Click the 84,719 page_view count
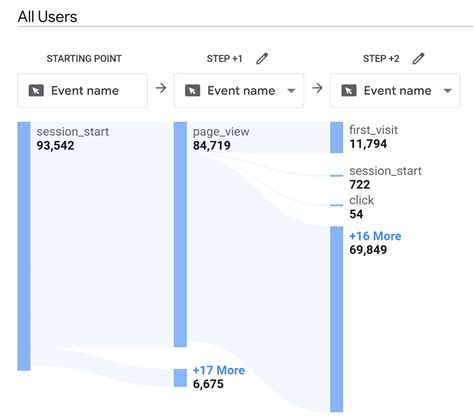 click(212, 145)
